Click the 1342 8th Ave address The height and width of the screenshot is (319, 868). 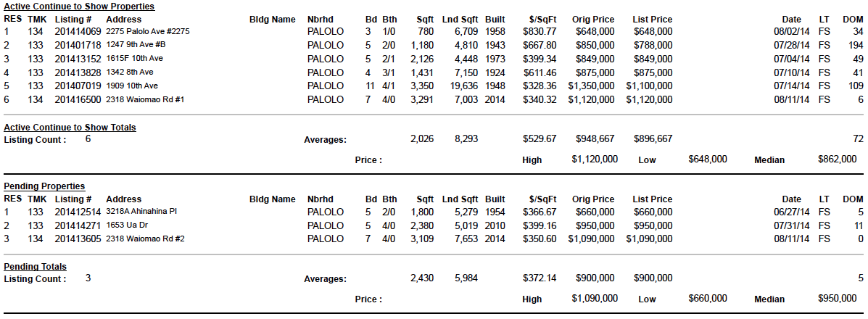pyautogui.click(x=130, y=72)
